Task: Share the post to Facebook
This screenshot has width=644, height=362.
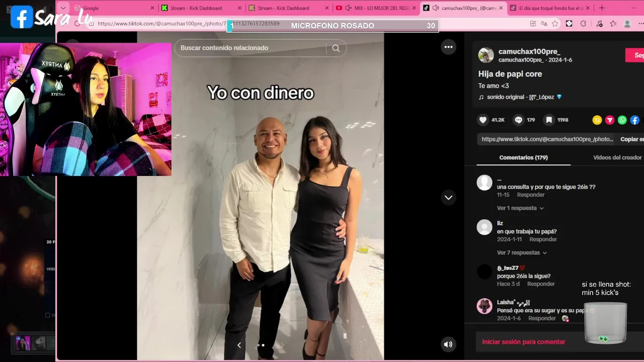Action: (635, 120)
